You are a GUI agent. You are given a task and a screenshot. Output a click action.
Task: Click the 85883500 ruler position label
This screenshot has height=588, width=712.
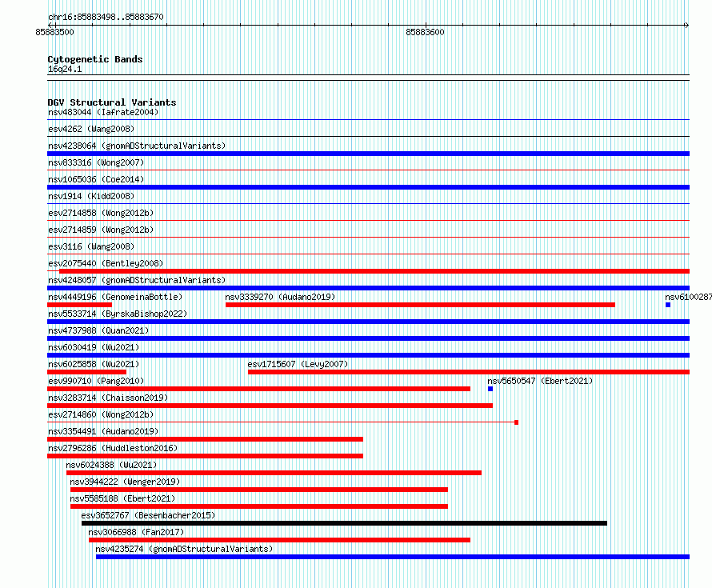click(x=54, y=32)
